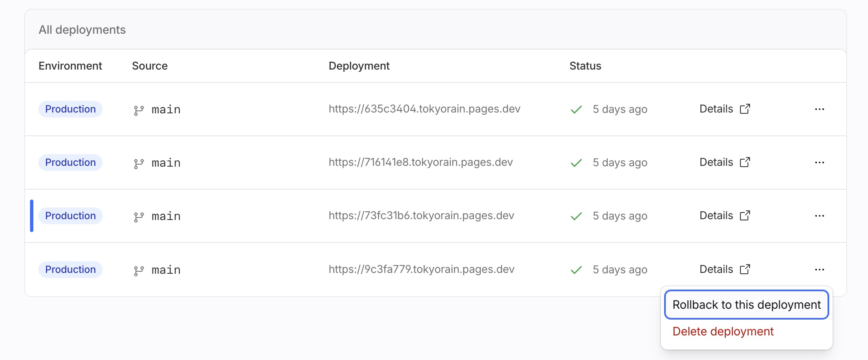Visit https://73fc31b6.tokyorain.pages.dev
868x360 pixels.
pos(421,215)
